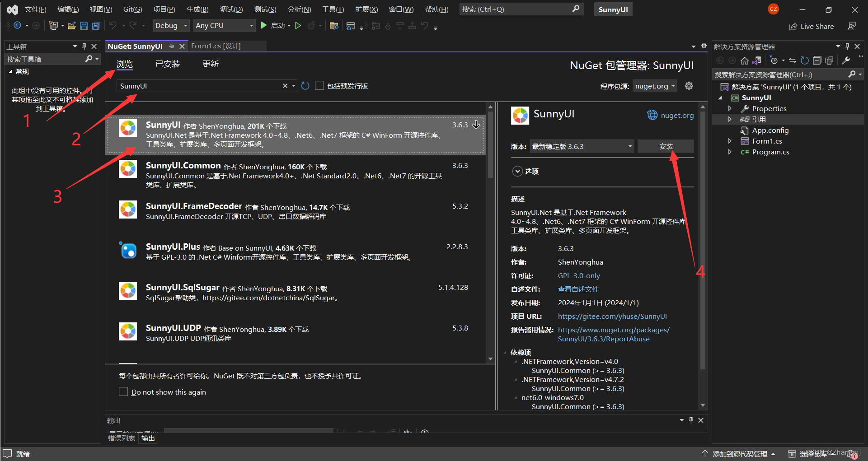Image resolution: width=868 pixels, height=461 pixels.
Task: Open the Debug (调试) menu
Action: coord(231,9)
